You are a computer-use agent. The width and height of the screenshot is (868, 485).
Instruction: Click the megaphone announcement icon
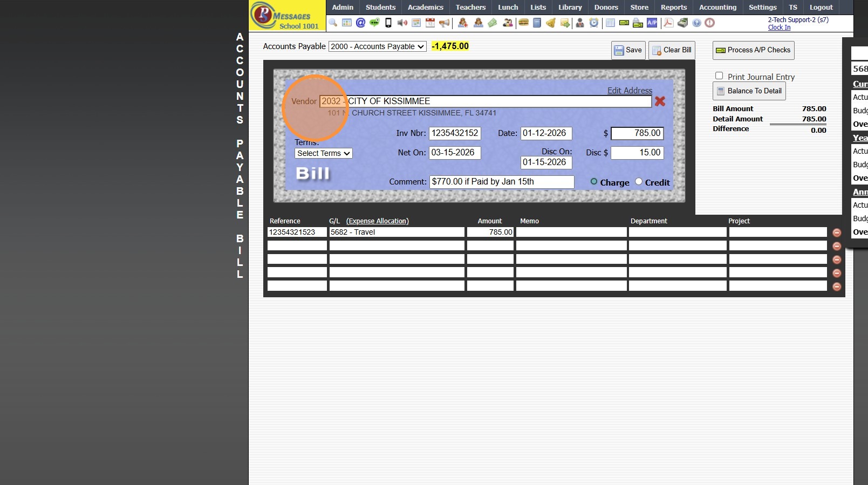(x=444, y=23)
